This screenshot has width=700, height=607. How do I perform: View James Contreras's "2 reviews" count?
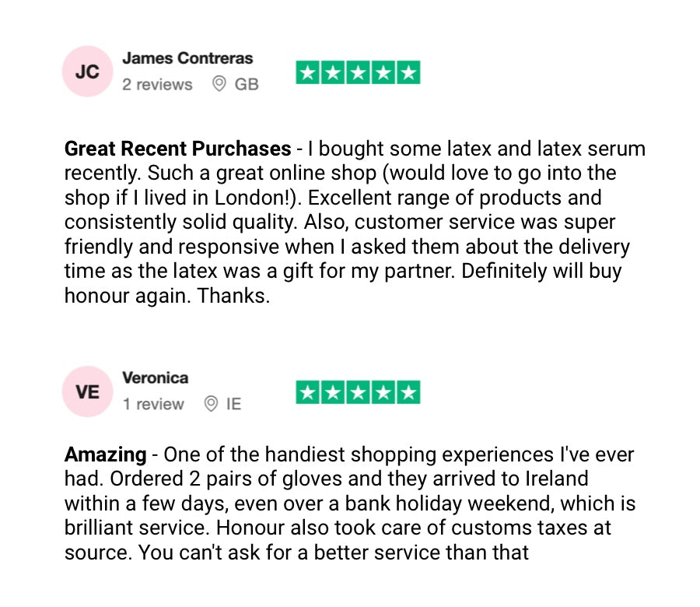(x=157, y=84)
